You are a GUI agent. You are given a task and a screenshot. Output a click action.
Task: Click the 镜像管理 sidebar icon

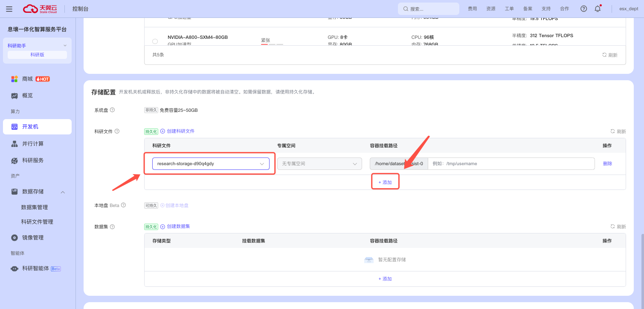point(15,238)
